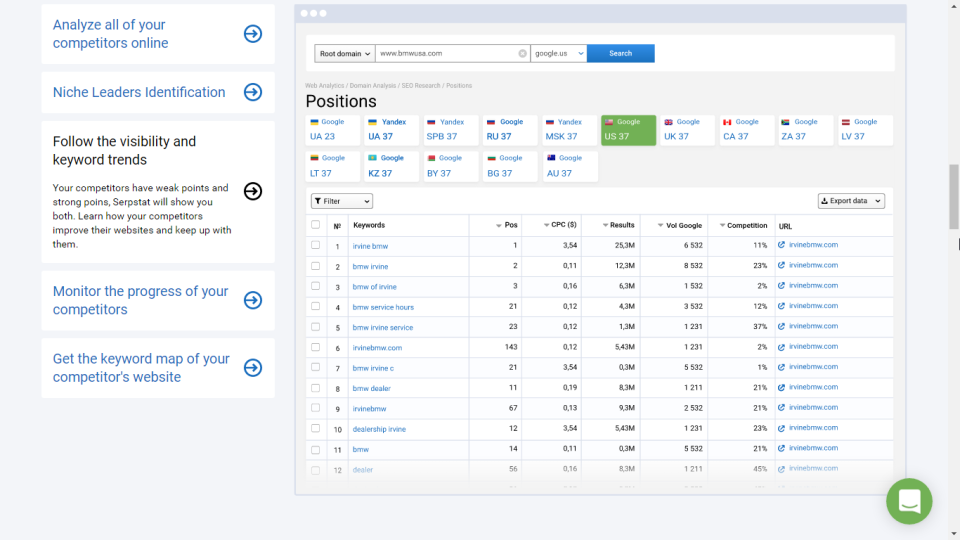The width and height of the screenshot is (960, 540).
Task: Click external link icon in row 11 bmw
Action: 781,448
